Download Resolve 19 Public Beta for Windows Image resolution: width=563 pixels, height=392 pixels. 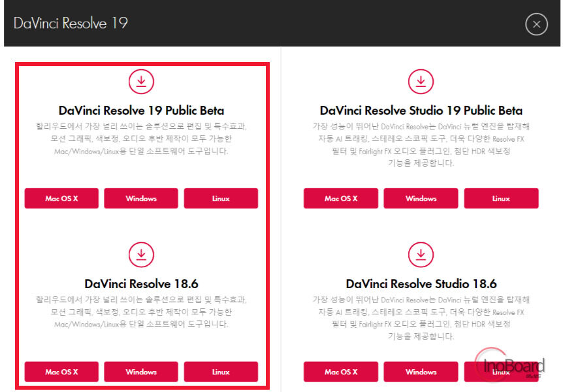tap(141, 199)
